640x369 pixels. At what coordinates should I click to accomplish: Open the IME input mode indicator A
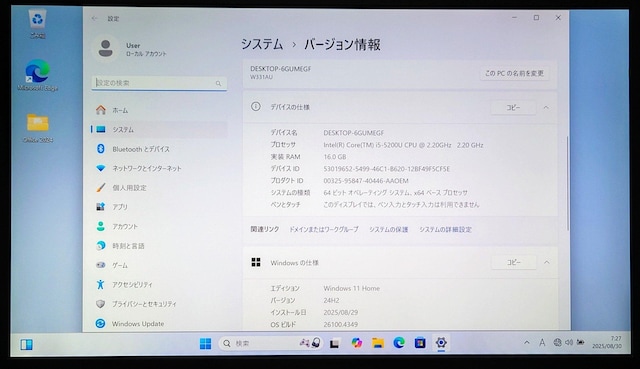pyautogui.click(x=542, y=343)
